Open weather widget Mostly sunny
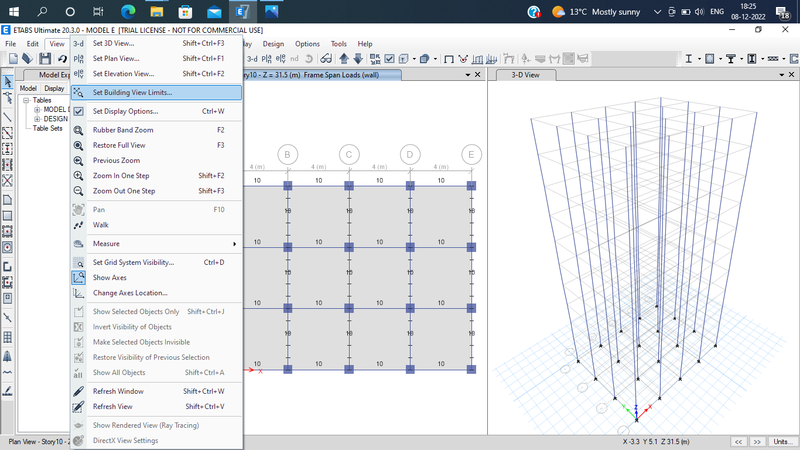 [x=596, y=12]
